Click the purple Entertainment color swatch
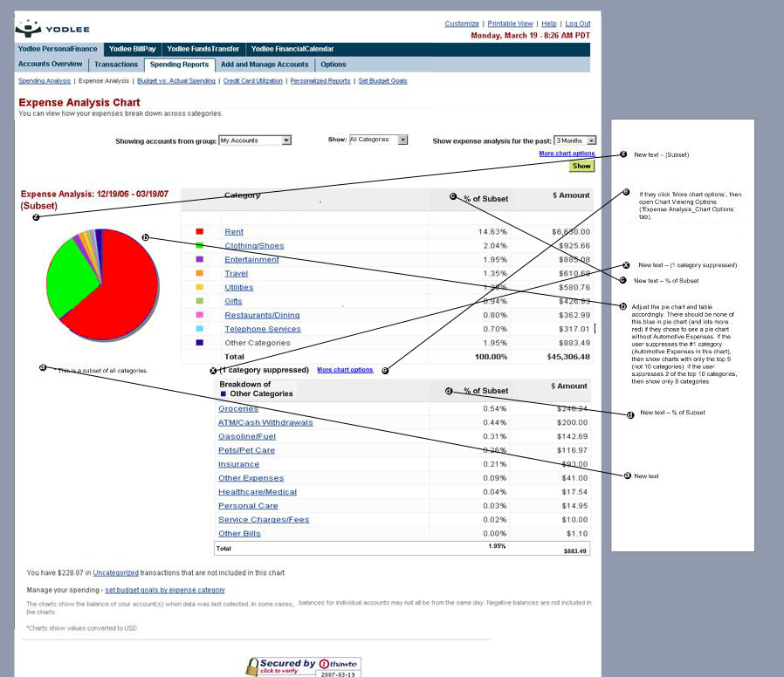 click(x=200, y=259)
